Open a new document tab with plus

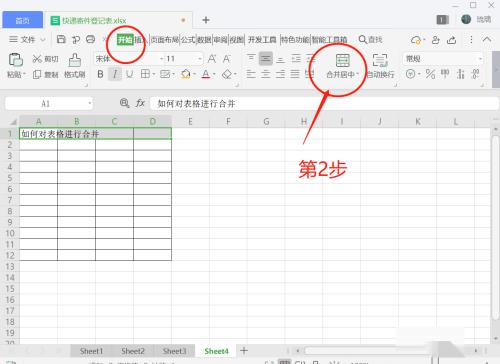[x=206, y=20]
